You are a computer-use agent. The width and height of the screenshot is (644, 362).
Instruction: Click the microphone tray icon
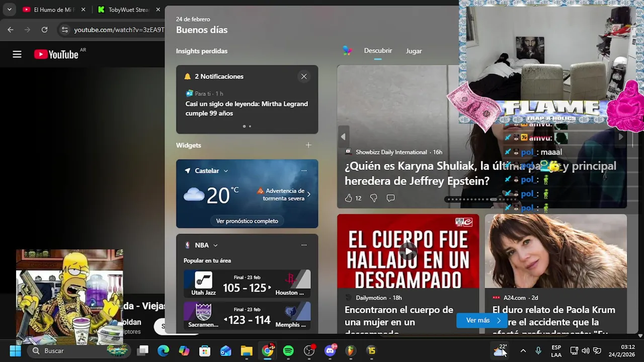click(x=538, y=351)
